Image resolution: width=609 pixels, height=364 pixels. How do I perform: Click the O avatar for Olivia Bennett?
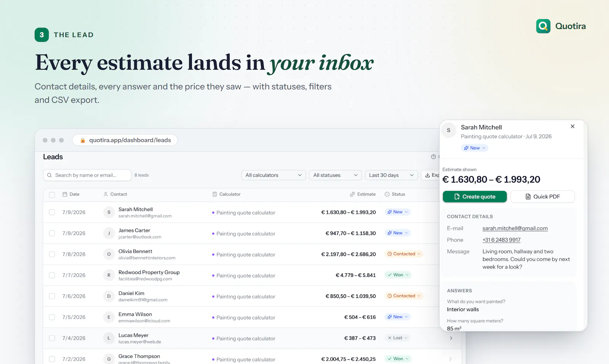(x=109, y=254)
